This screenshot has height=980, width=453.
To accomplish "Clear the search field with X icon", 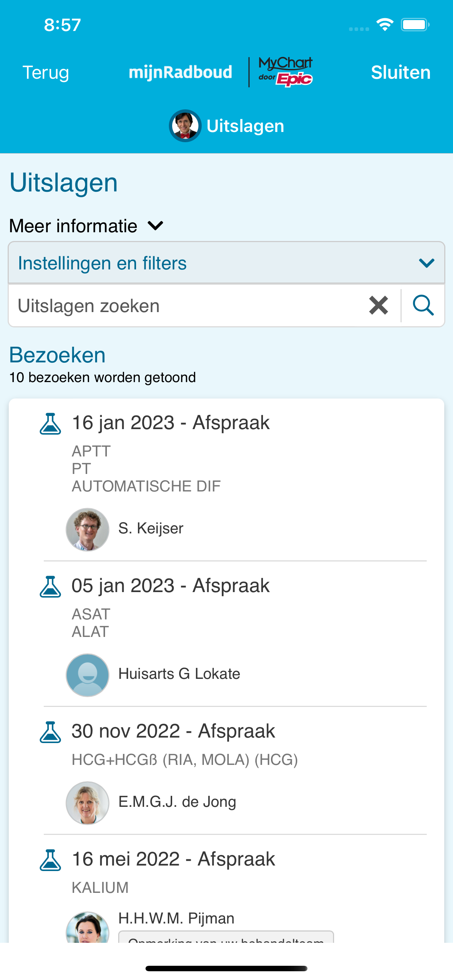I will pyautogui.click(x=378, y=306).
